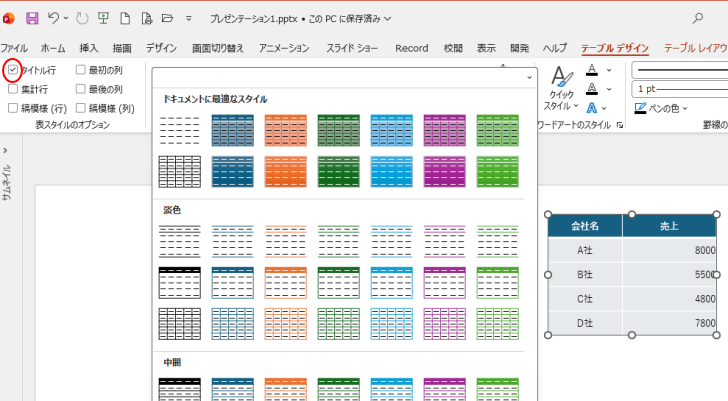Select the テーブル デザイン tab

(615, 48)
